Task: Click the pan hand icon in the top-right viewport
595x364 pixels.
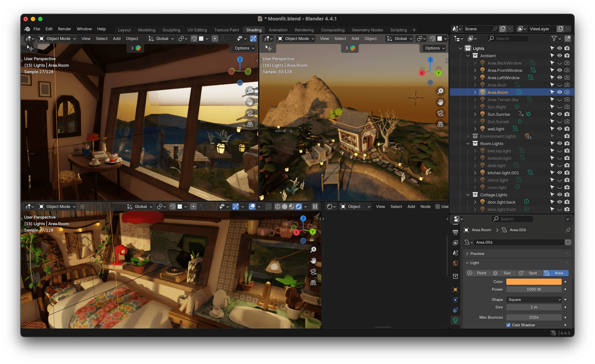Action: 440,102
